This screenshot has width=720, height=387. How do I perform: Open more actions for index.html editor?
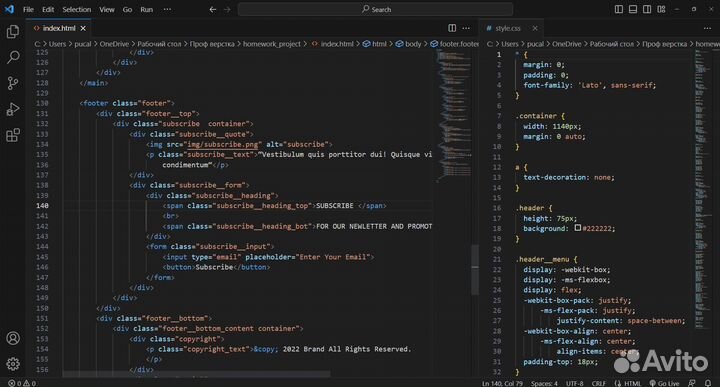pos(466,28)
